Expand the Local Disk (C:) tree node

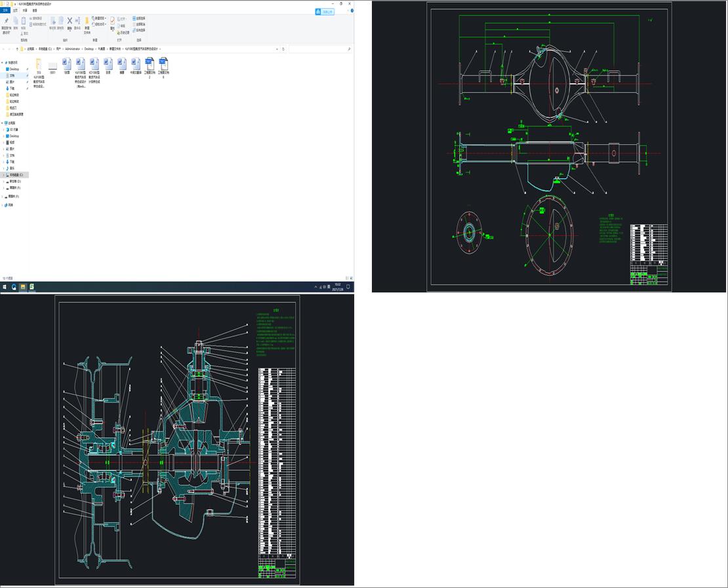click(3, 175)
